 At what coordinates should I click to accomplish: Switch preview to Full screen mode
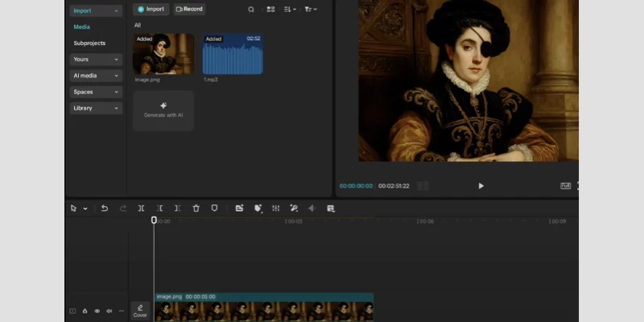(566, 186)
